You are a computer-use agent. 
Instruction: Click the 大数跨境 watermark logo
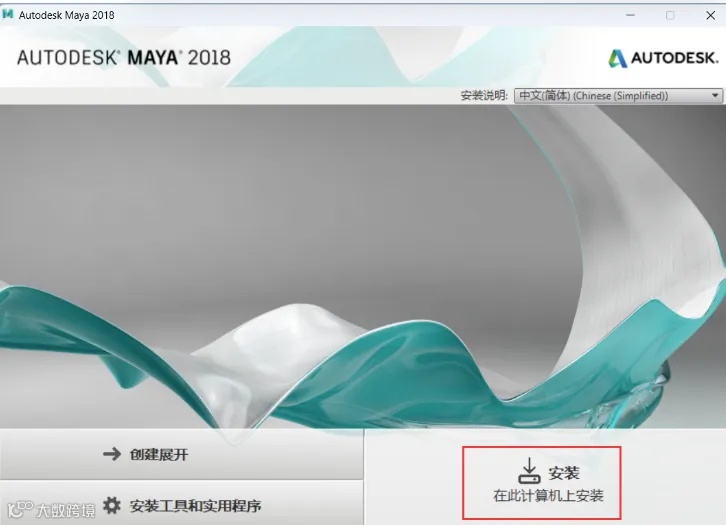click(51, 510)
